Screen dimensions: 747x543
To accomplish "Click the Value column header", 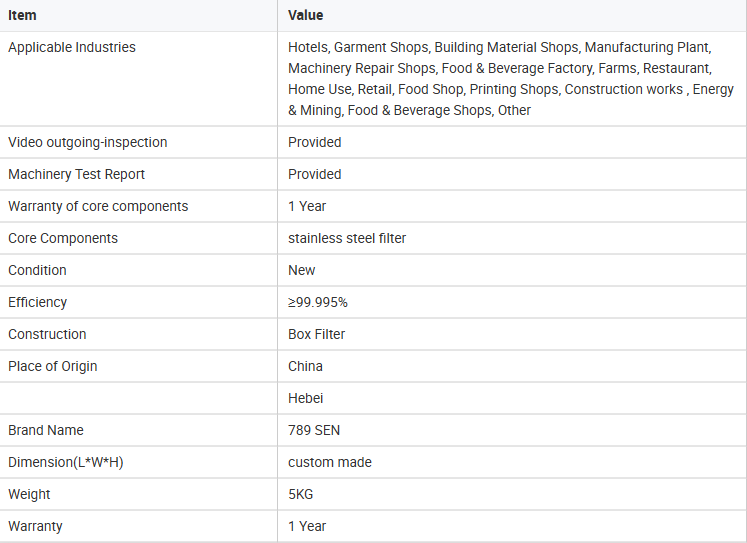I will point(305,15).
